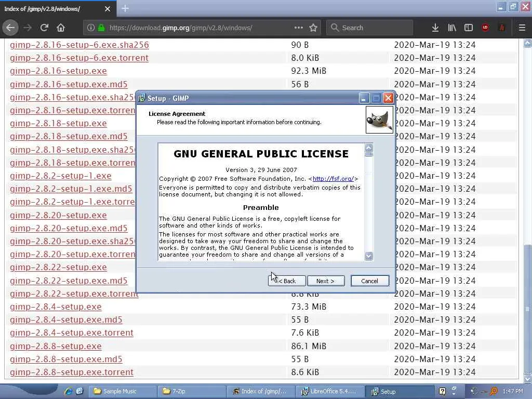Image resolution: width=532 pixels, height=399 pixels.
Task: Open gimp-2.8.20-setup.exe link
Action: point(58,216)
